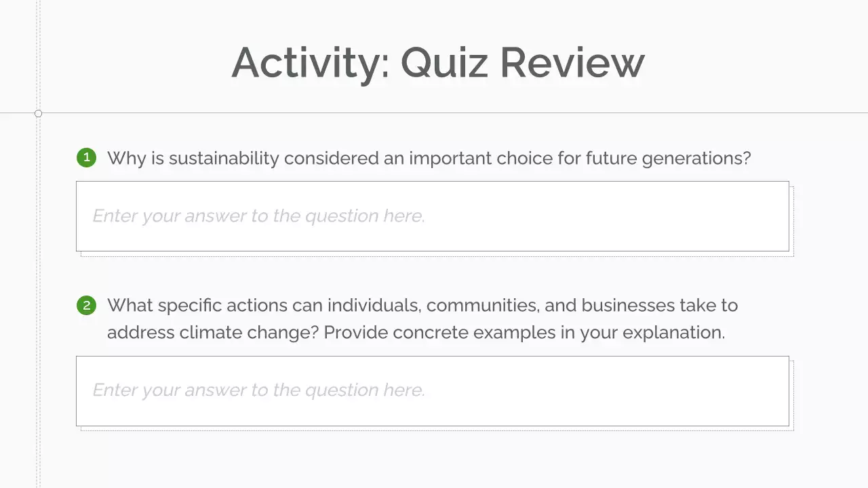Click the second answer input box
The width and height of the screenshot is (868, 488).
tap(433, 391)
